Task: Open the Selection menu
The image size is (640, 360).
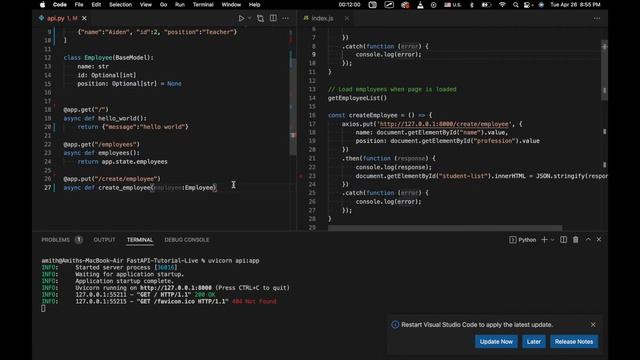Action: (120, 4)
